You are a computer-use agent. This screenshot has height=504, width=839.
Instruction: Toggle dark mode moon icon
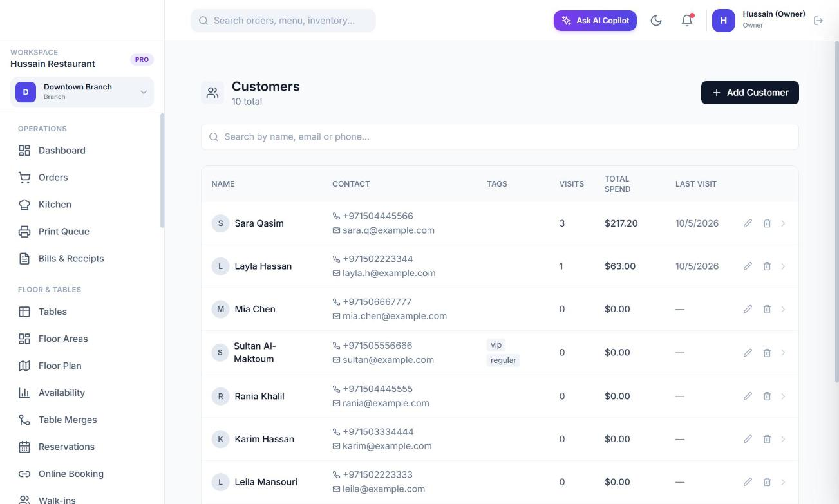656,21
